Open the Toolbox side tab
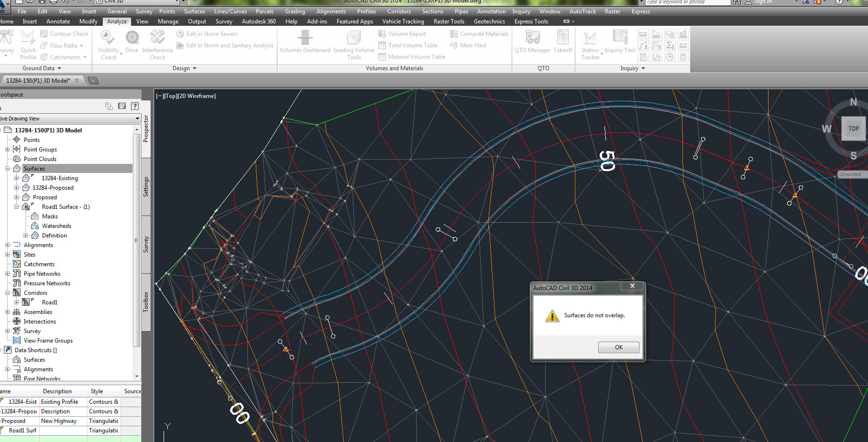868x442 pixels. click(x=146, y=302)
